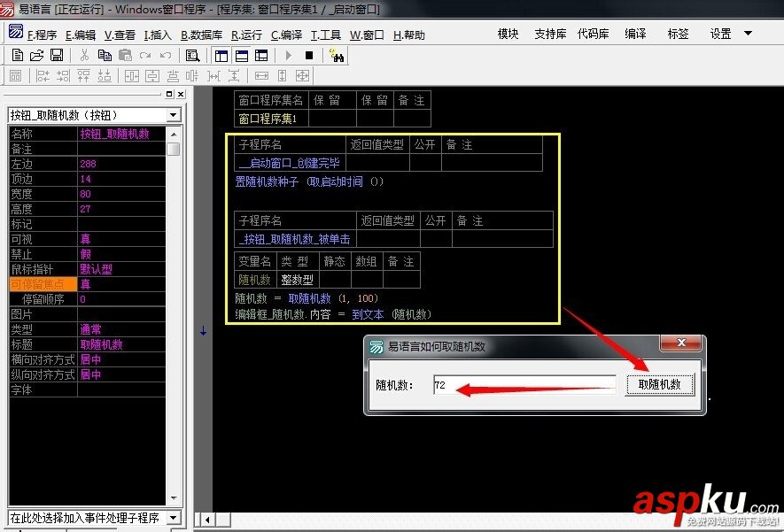Open the I.插入 menu
Screen dimensions: 784x532
coord(158,35)
